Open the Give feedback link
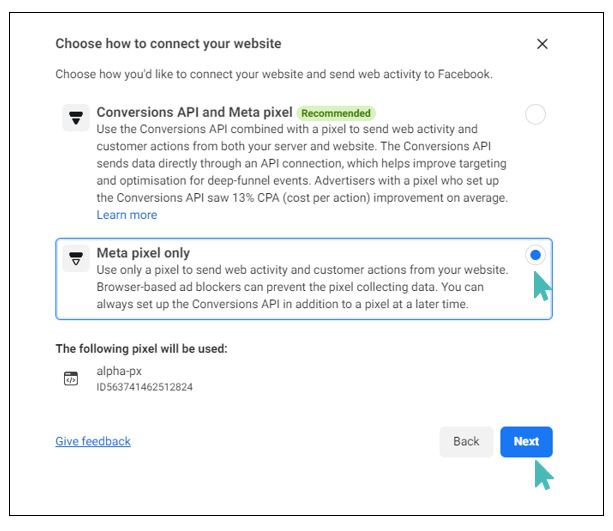613x531 pixels. click(93, 441)
